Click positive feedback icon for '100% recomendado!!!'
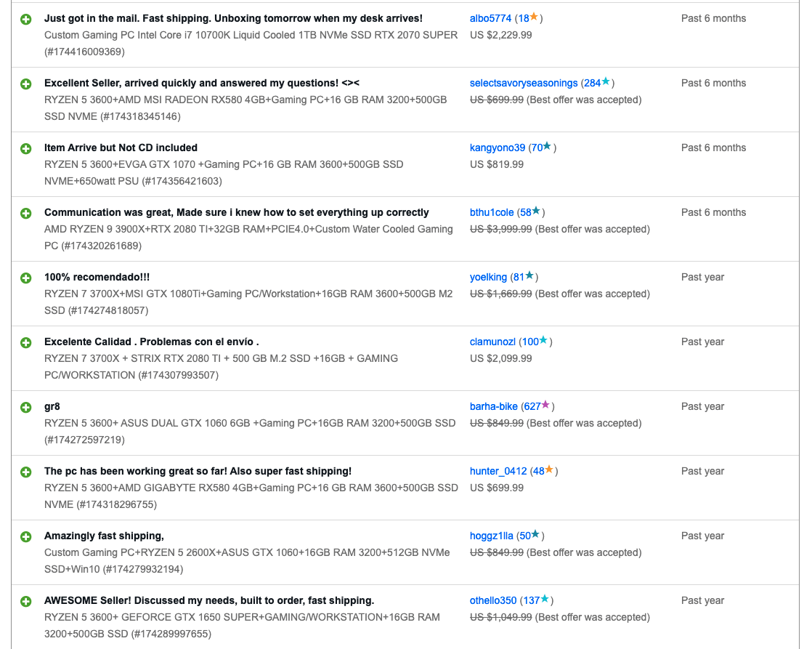 pyautogui.click(x=26, y=278)
